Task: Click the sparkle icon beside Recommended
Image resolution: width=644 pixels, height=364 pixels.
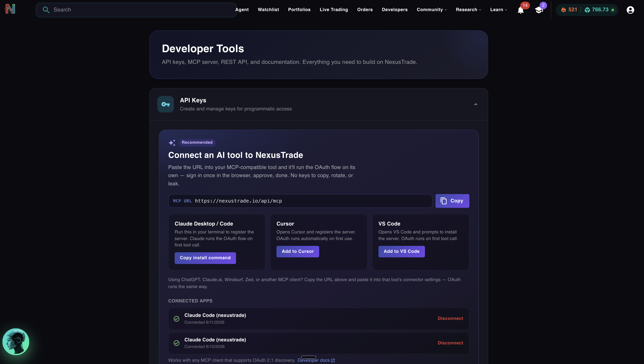Action: coord(172,143)
